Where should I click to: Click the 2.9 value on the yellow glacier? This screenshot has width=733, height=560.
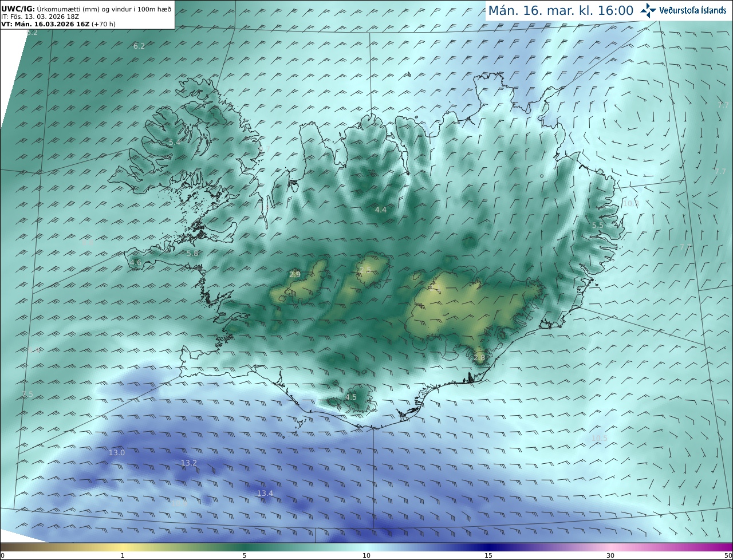tap(295, 275)
